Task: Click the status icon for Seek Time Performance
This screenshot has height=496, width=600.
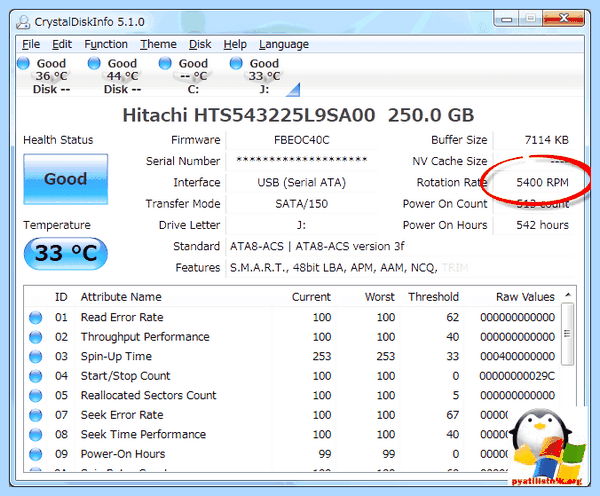Action: (36, 434)
